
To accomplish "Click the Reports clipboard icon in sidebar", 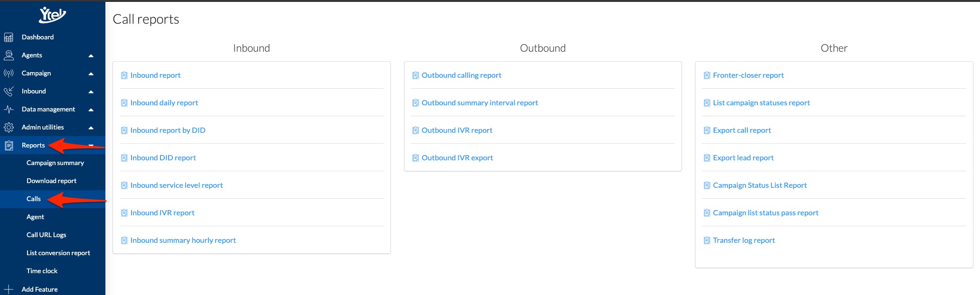I will (x=9, y=145).
